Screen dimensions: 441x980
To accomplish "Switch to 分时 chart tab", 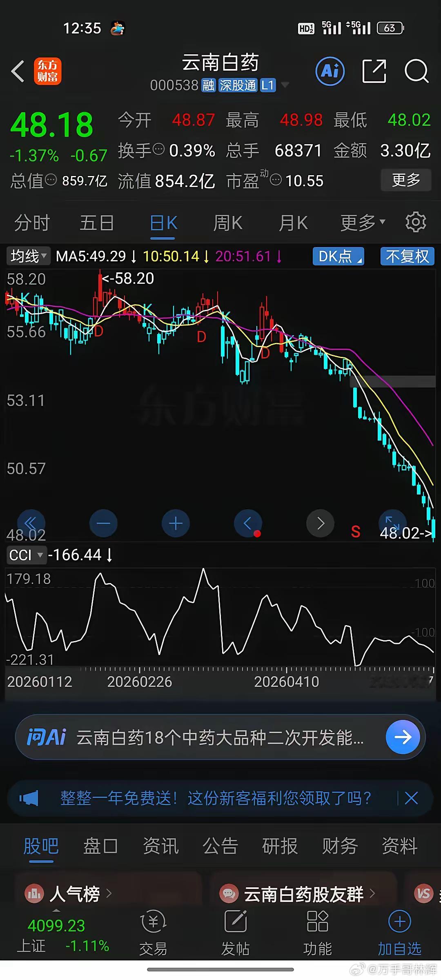I will click(x=32, y=223).
